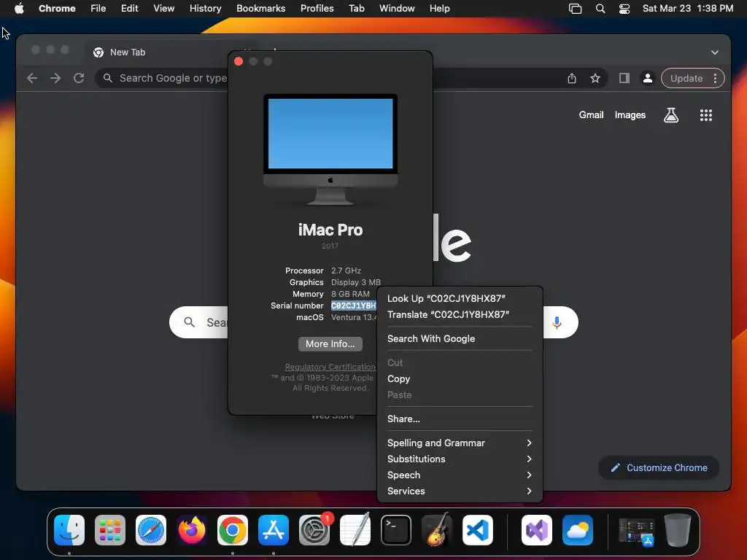Image resolution: width=747 pixels, height=560 pixels.
Task: Open the Profiles menu
Action: coord(317,9)
